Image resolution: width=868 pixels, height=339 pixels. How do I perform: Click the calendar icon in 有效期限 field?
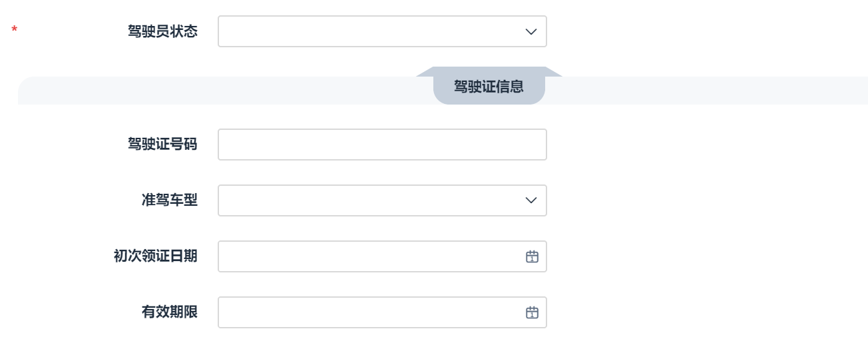[531, 312]
